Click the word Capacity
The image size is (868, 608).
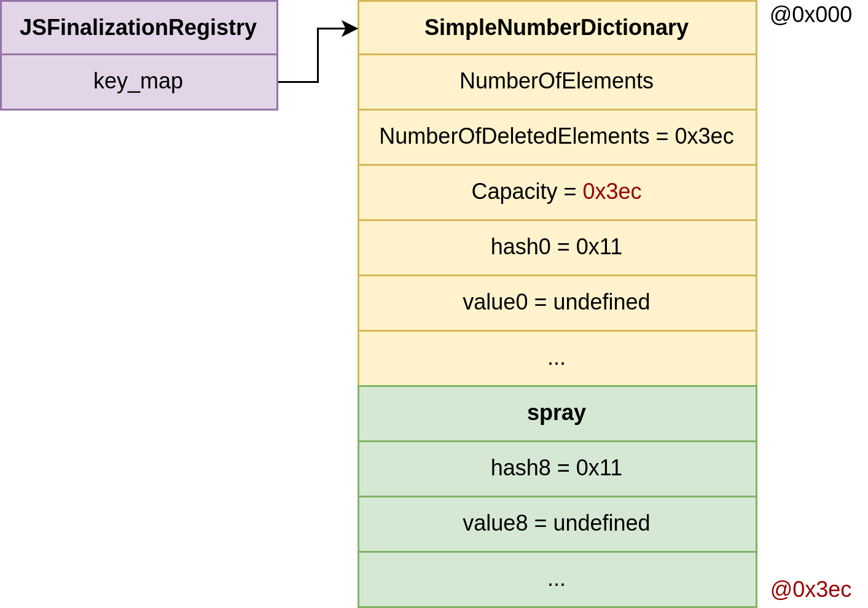tap(514, 192)
